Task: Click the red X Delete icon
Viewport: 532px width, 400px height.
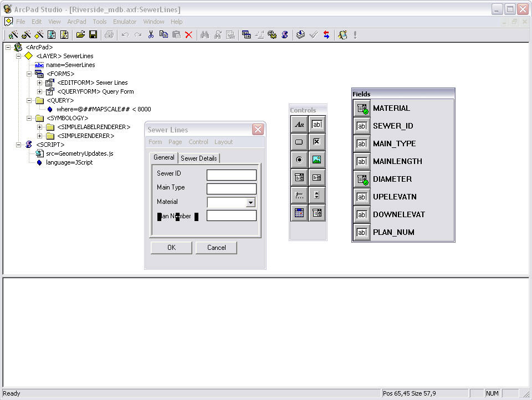Action: [189, 34]
